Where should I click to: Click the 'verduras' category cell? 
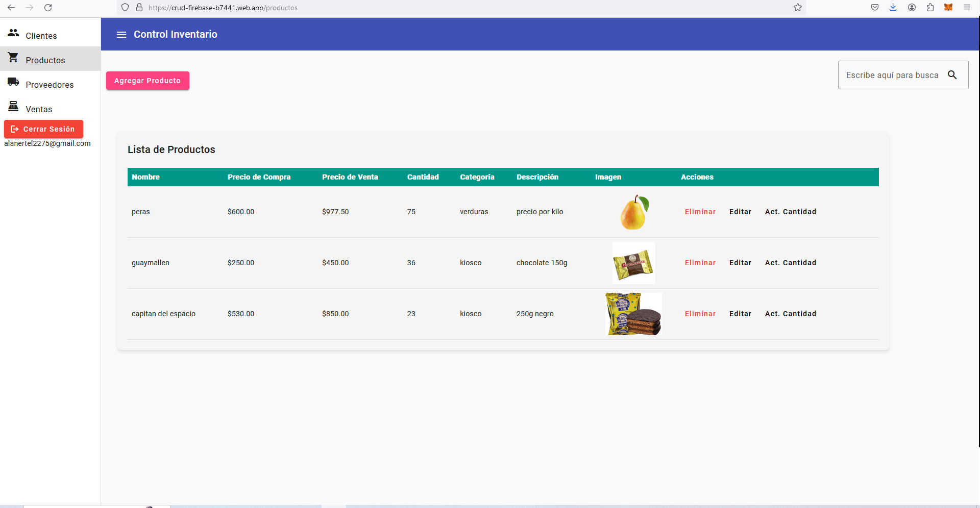click(x=474, y=212)
